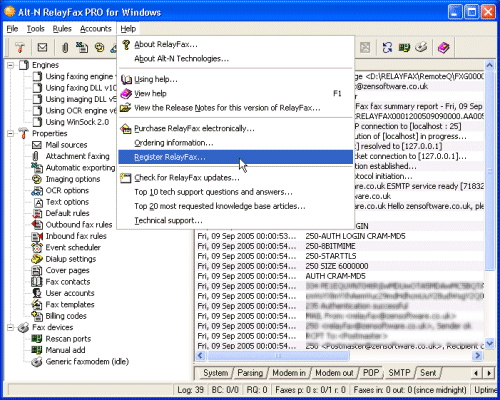Click the Billing codes icon
Screen dimensions: 500x400
click(x=37, y=316)
